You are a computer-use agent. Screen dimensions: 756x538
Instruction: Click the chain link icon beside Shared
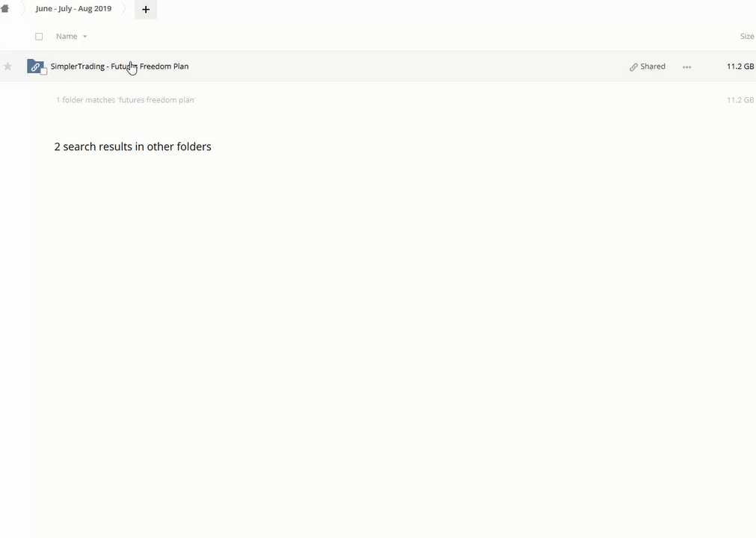coord(633,67)
